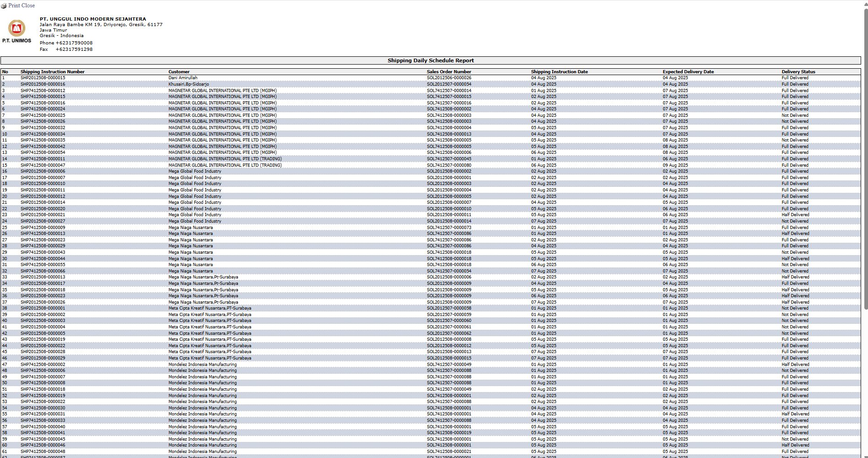Click the Shipping Daily Schedule Report title
The width and height of the screenshot is (868, 458).
tap(430, 60)
